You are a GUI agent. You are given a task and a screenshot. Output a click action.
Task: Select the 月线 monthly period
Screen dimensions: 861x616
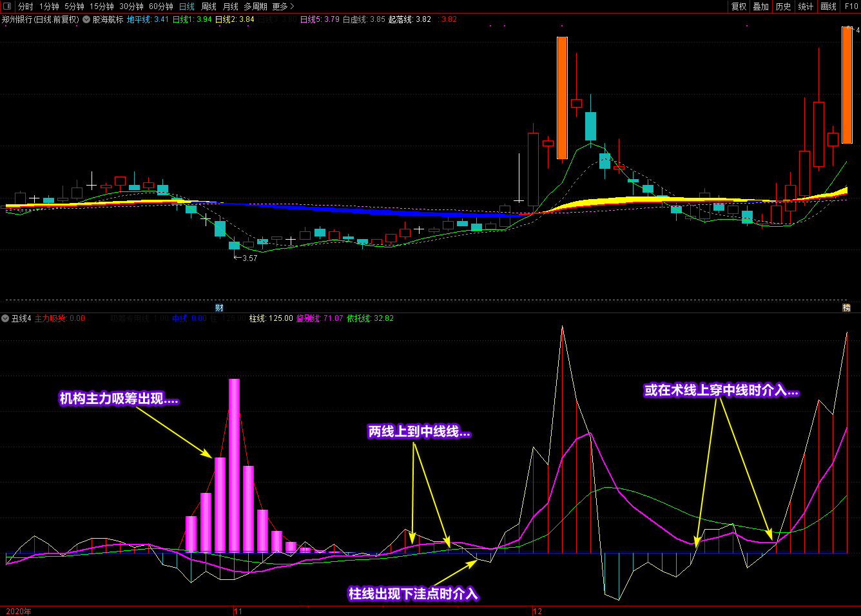click(231, 6)
